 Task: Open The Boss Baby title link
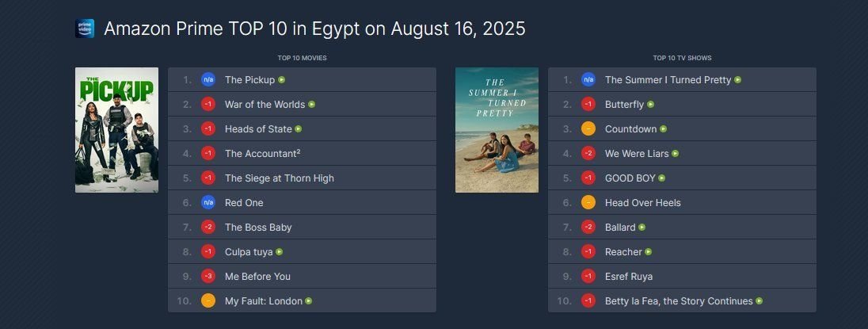pyautogui.click(x=258, y=228)
